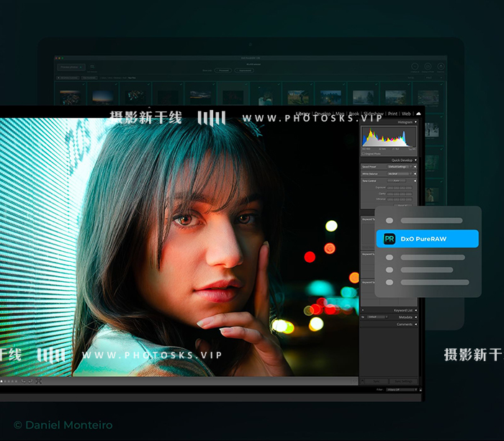Click the people face detection icon
Viewport: 504px width, 441px height.
(39, 381)
